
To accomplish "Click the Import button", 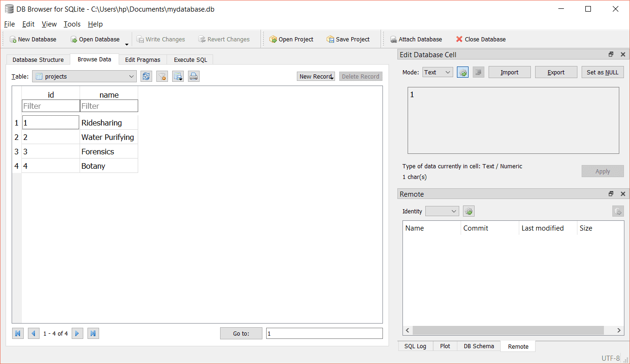I will [x=509, y=72].
